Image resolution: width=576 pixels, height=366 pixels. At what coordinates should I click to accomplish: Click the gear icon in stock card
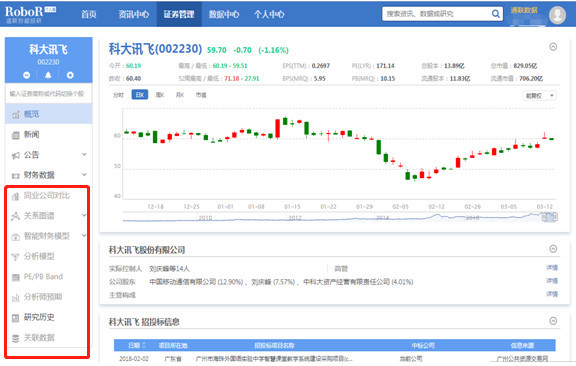pyautogui.click(x=70, y=75)
